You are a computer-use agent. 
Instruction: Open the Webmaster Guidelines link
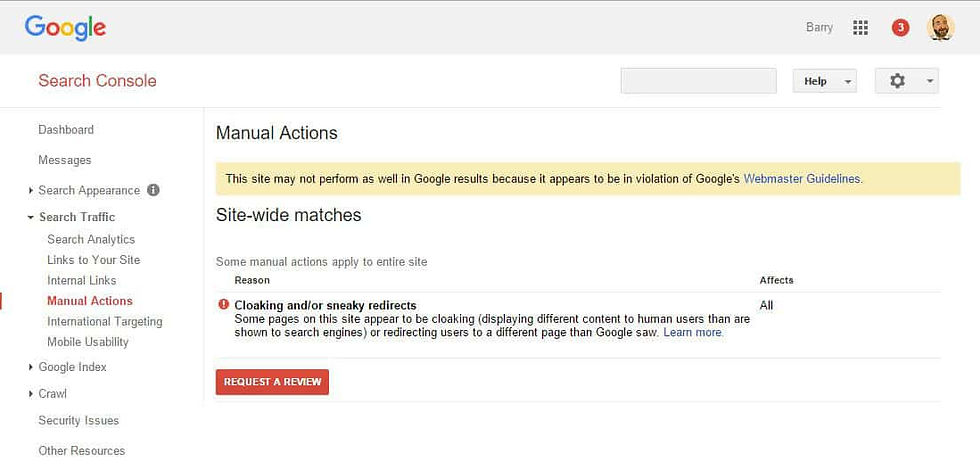point(802,179)
